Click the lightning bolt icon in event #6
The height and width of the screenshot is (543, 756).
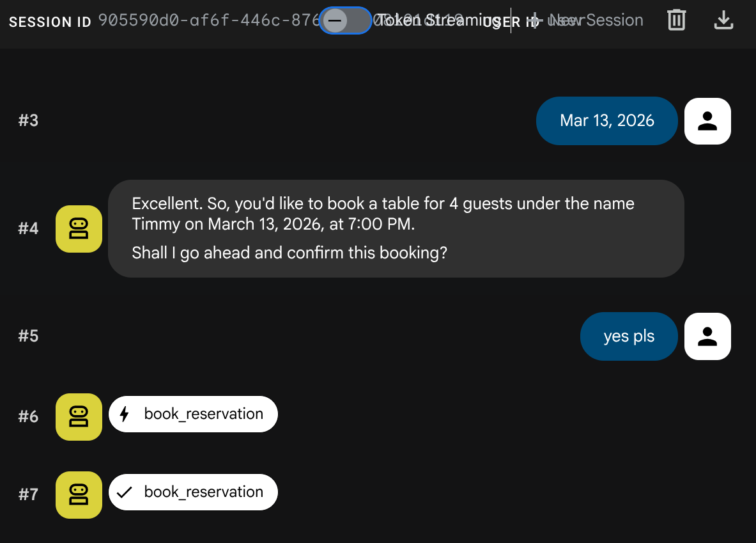coord(125,414)
